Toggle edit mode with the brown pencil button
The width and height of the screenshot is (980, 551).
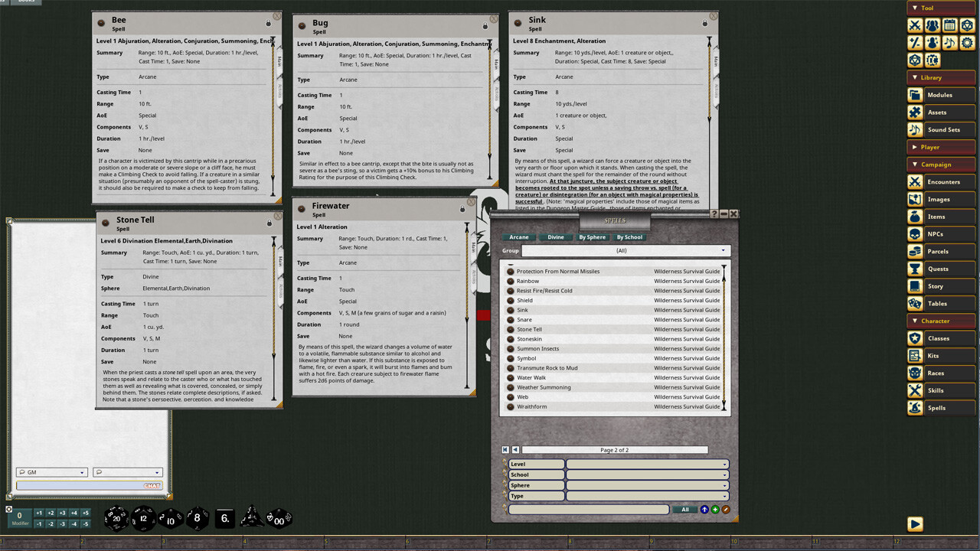(x=726, y=509)
